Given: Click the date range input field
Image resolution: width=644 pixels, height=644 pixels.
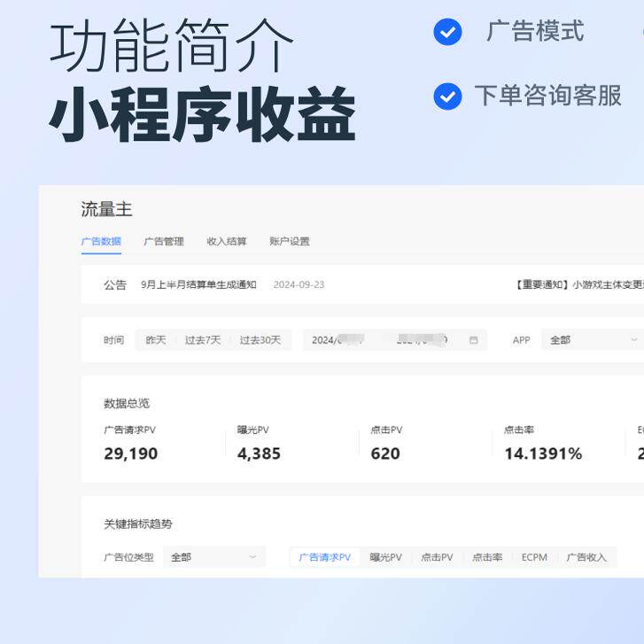Looking at the screenshot, I should coord(395,340).
